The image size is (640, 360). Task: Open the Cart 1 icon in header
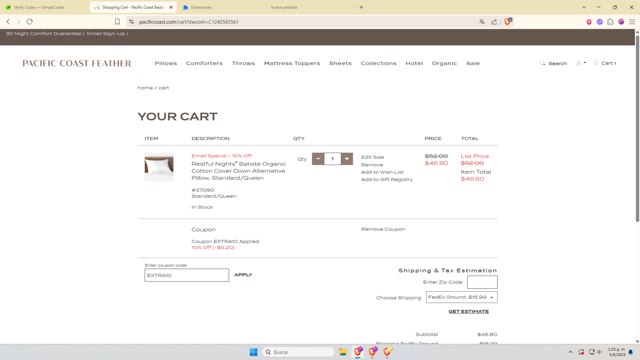605,63
